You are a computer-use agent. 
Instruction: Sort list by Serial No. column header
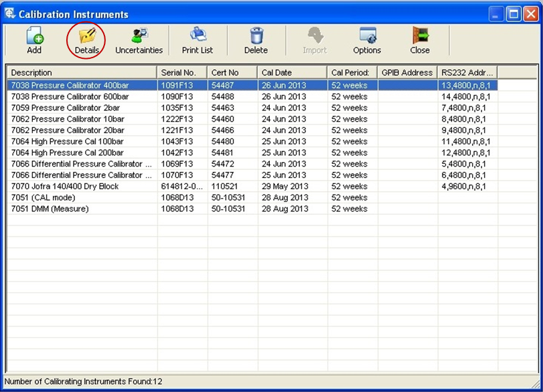[182, 72]
